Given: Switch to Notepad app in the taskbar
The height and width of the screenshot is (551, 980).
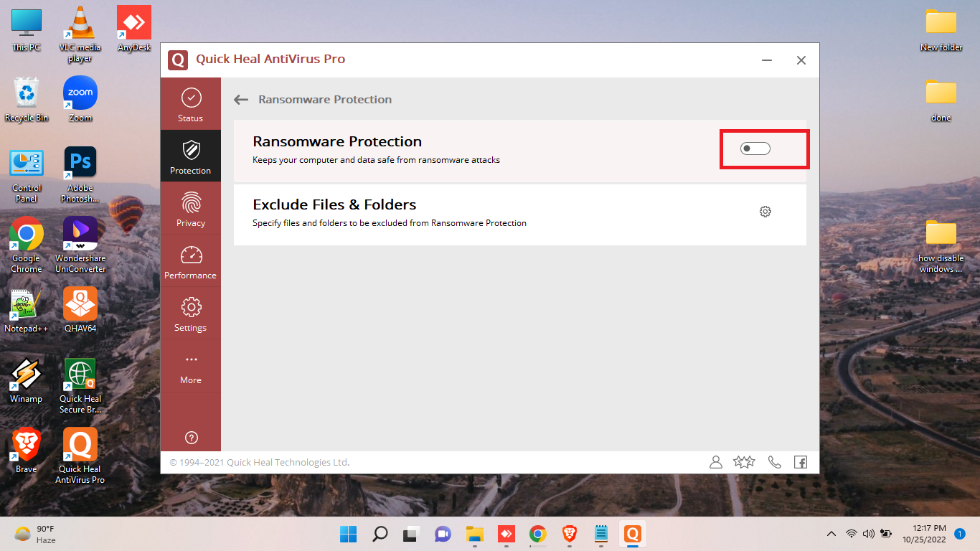Looking at the screenshot, I should (601, 534).
